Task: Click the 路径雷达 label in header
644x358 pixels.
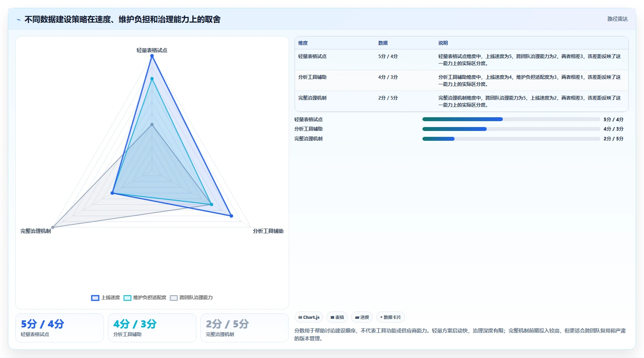Action: 617,19
